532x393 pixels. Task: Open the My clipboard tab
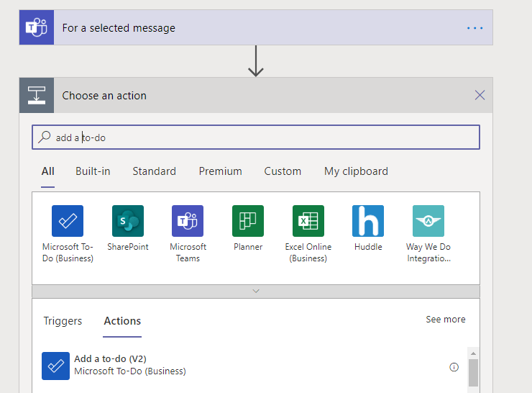tap(356, 171)
